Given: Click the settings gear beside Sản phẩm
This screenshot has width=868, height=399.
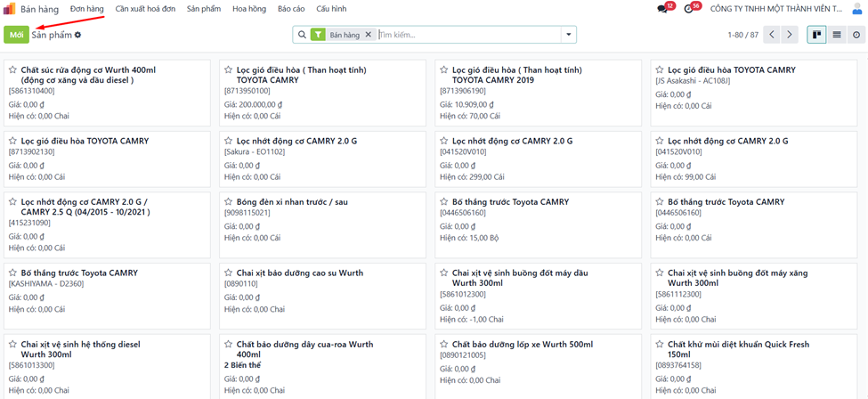Looking at the screenshot, I should 78,35.
